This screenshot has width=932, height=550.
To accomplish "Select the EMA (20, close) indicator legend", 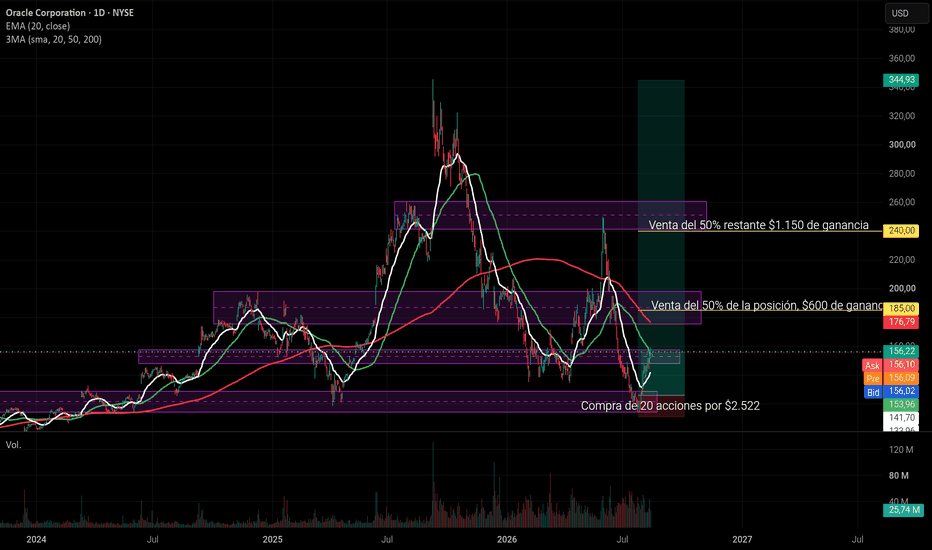I will [38, 26].
